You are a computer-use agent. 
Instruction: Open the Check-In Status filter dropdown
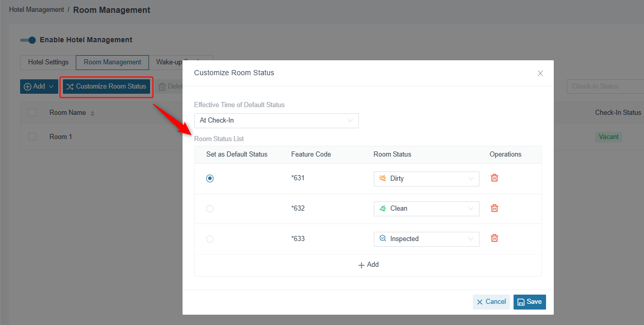pos(605,87)
